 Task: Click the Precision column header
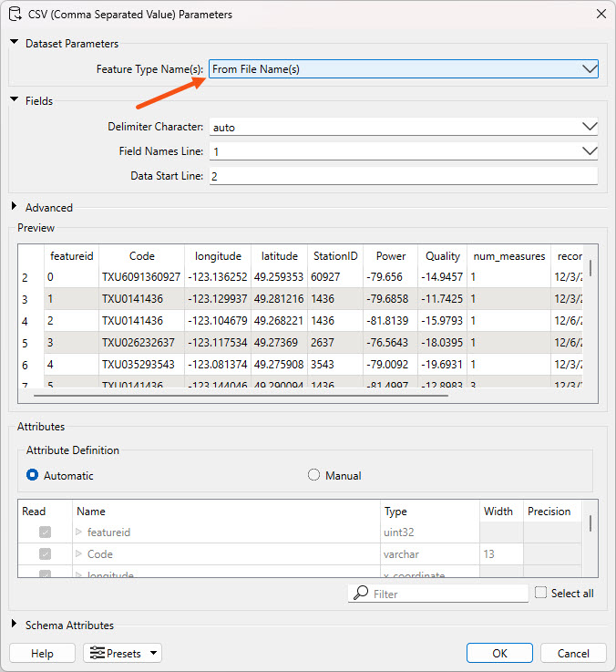(x=552, y=511)
